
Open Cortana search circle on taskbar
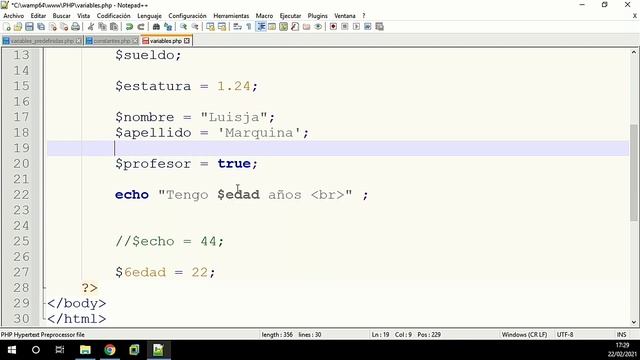click(x=36, y=350)
